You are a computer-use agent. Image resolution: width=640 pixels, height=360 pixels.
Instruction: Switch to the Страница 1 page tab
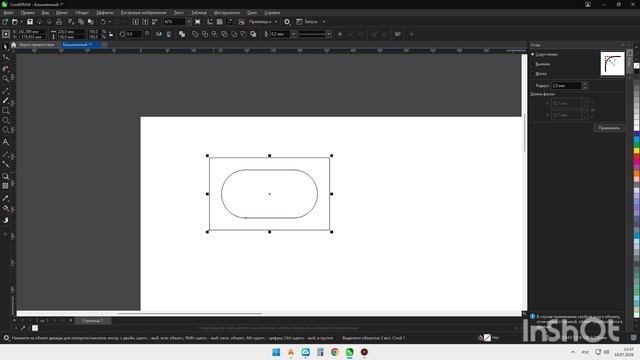click(x=92, y=321)
